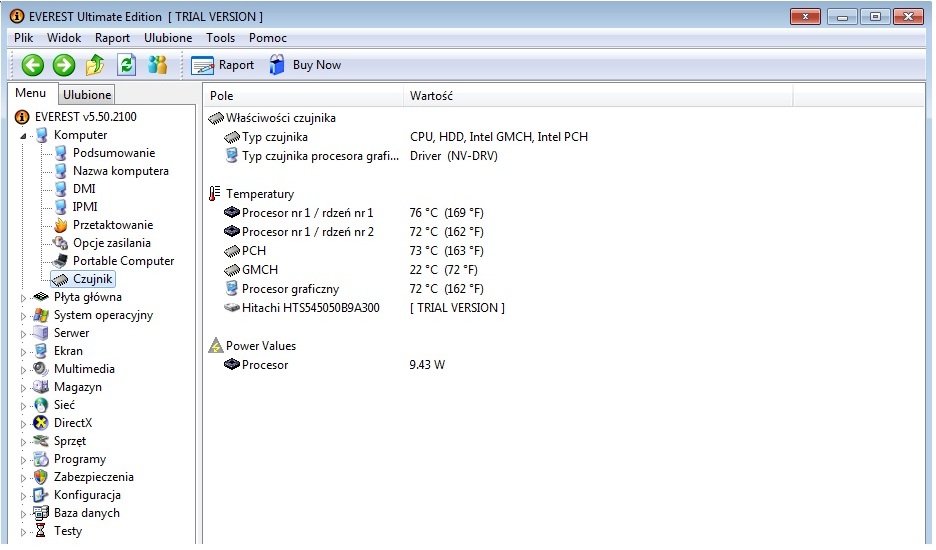Click the Płyta główna motherboard icon
The height and width of the screenshot is (550, 936).
point(41,297)
